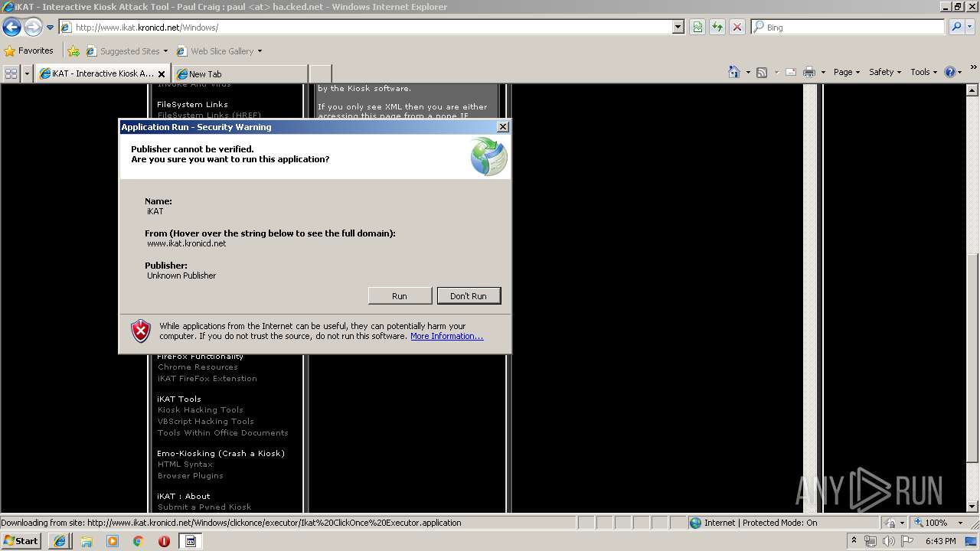The height and width of the screenshot is (551, 980).
Task: Close the iKAT tab with X
Action: (x=162, y=74)
